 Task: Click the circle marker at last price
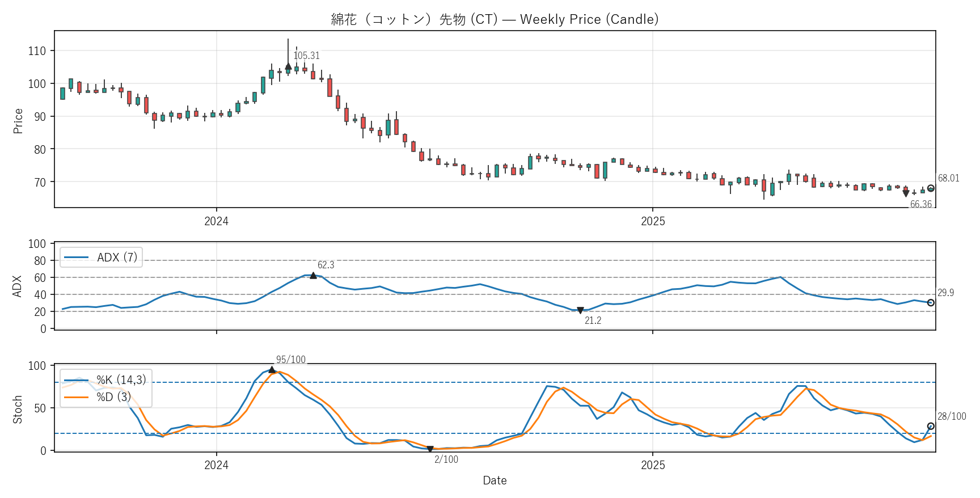click(931, 188)
